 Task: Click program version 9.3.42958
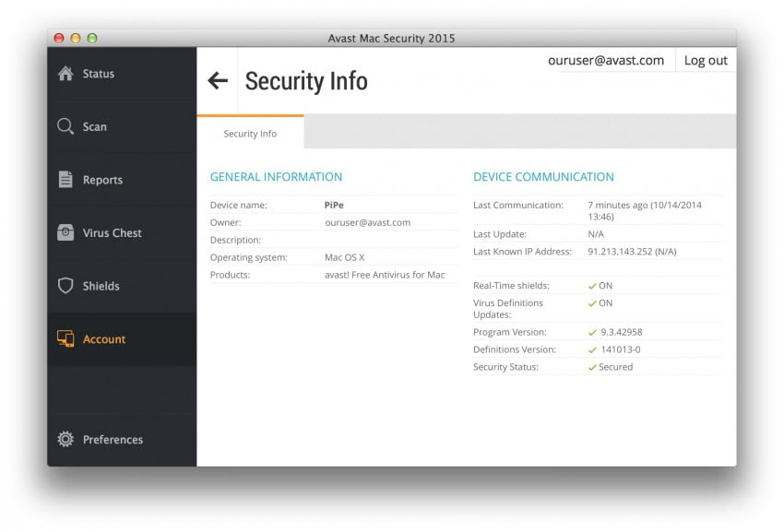click(x=622, y=333)
